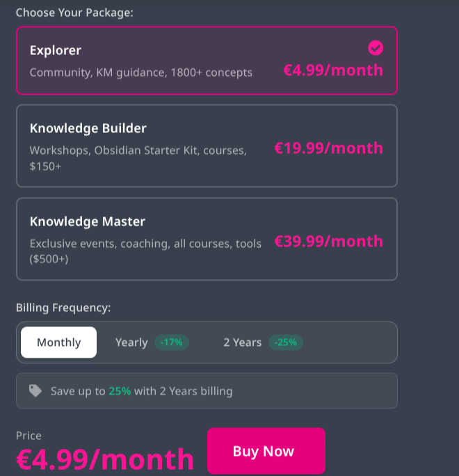The image size is (459, 476).
Task: Click the €19.99/month Knowledge Builder price
Action: point(328,148)
